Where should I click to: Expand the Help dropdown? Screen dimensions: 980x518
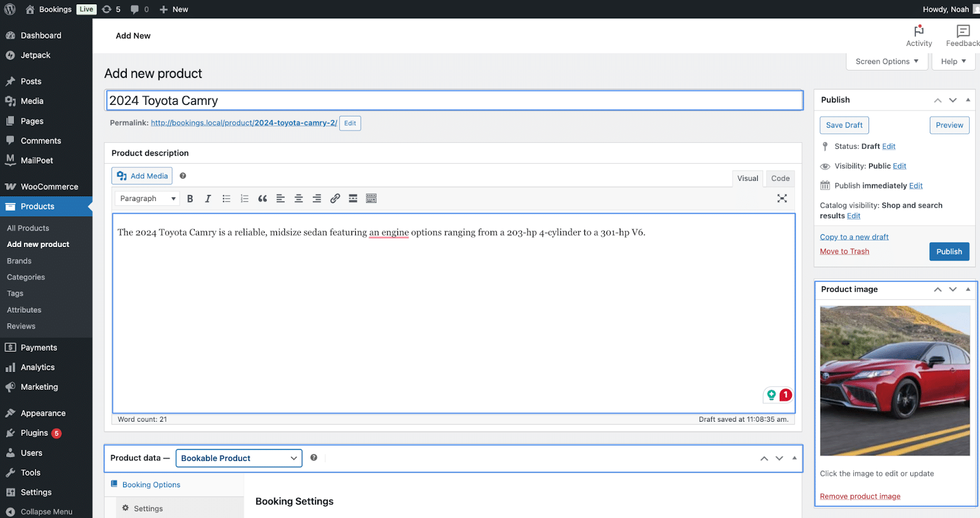[x=953, y=61]
